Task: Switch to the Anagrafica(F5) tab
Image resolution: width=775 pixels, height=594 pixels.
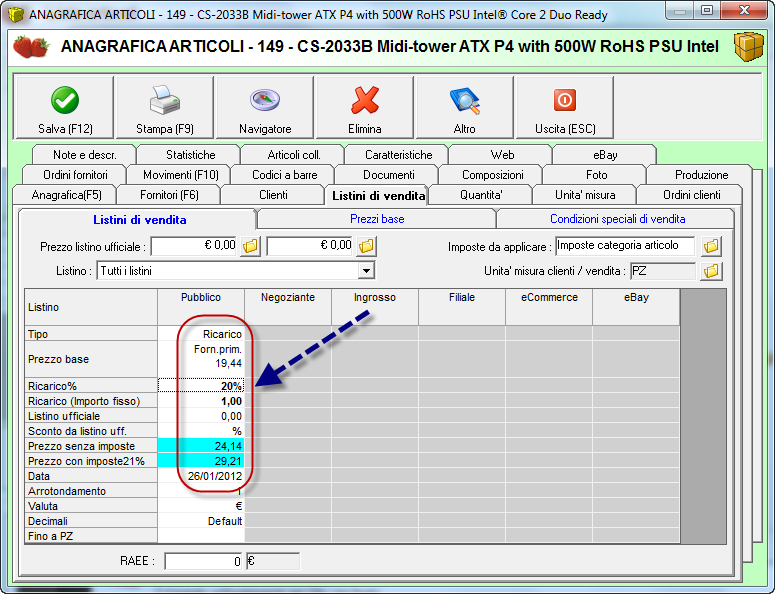Action: [x=66, y=195]
